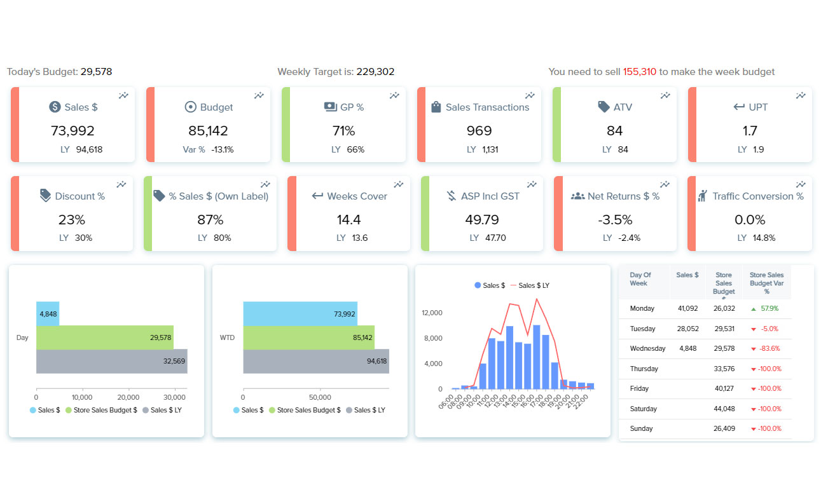Screen dimensions: 821x504
Task: Open the trend sparkline on the Sales $ card
Action: pos(123,95)
